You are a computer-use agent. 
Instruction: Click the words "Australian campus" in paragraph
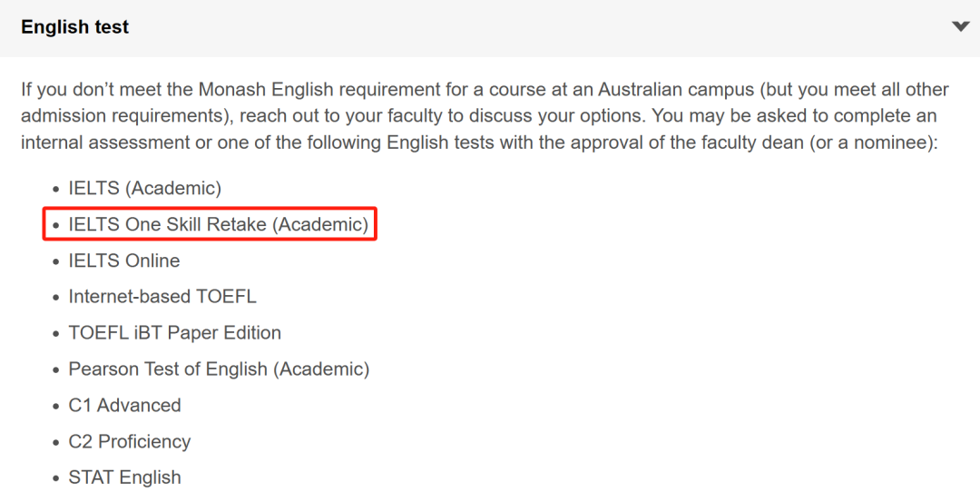[676, 89]
